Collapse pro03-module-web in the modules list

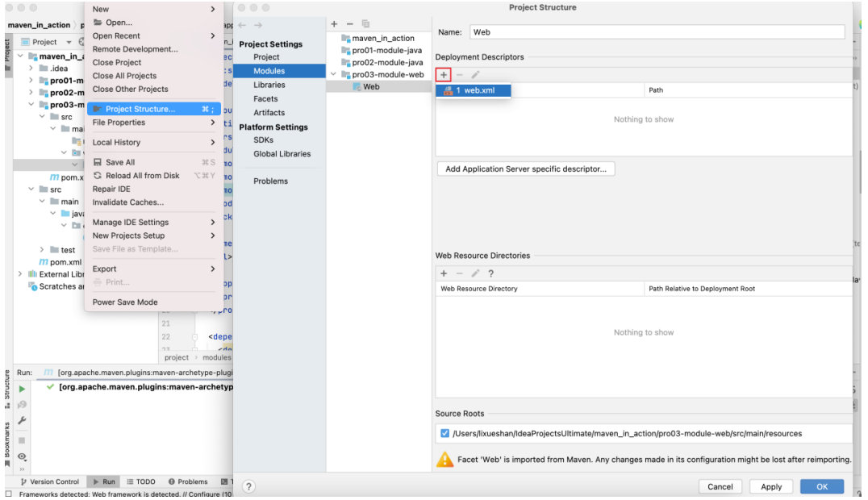[333, 74]
